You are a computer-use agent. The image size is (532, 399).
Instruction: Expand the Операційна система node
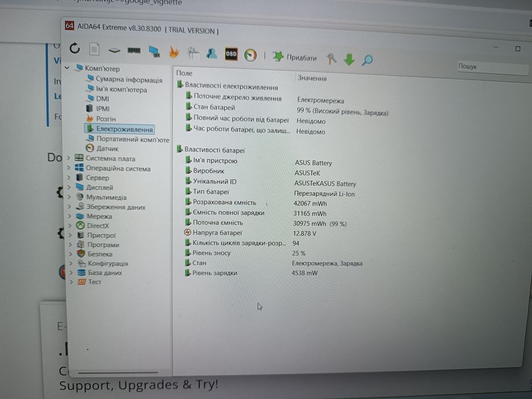point(69,168)
